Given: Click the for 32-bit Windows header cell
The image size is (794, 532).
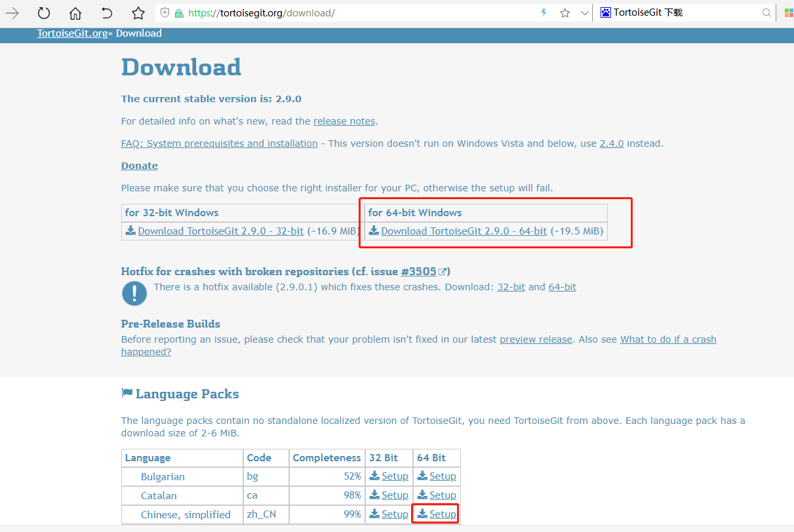Looking at the screenshot, I should click(243, 213).
